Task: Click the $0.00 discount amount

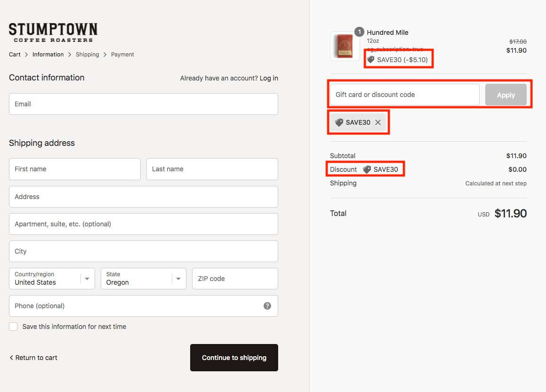Action: click(517, 169)
